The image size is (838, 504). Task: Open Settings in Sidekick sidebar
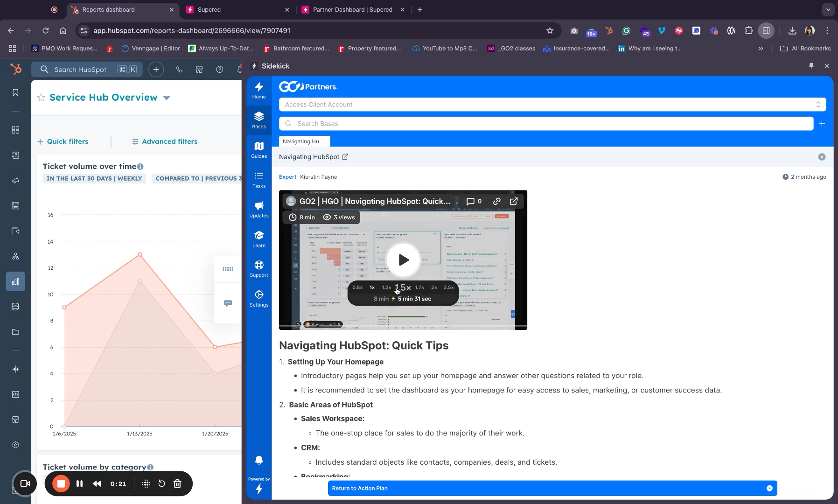tap(259, 298)
